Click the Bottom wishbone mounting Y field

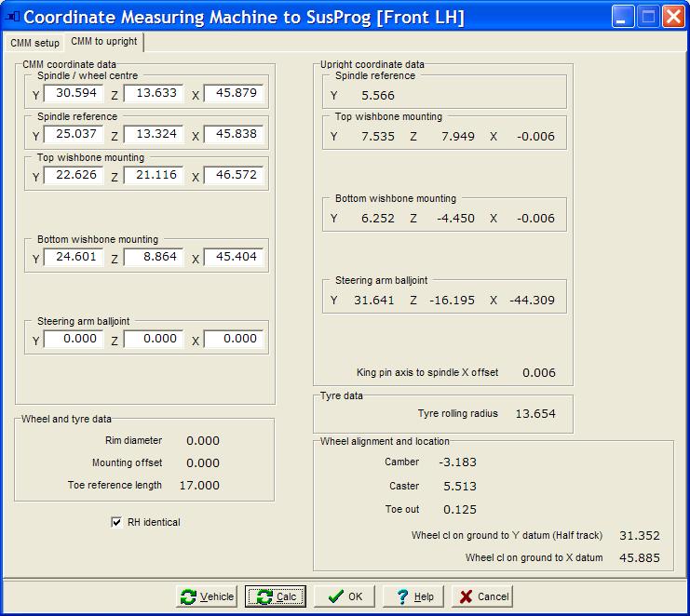[x=74, y=257]
